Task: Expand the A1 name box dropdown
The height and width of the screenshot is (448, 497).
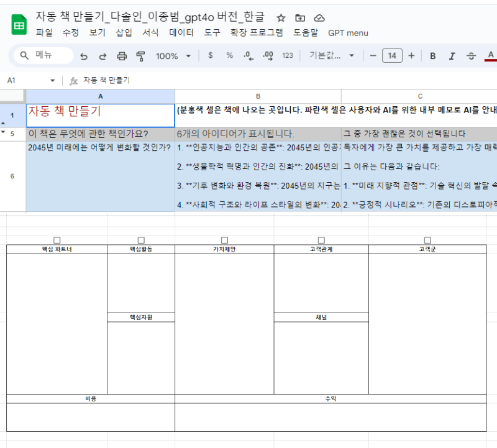Action: point(53,81)
